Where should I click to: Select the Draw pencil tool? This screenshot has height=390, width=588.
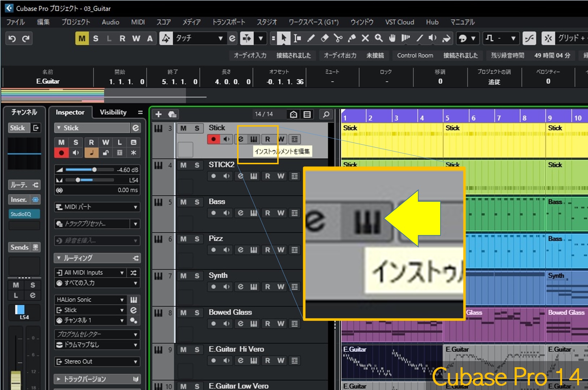click(311, 38)
